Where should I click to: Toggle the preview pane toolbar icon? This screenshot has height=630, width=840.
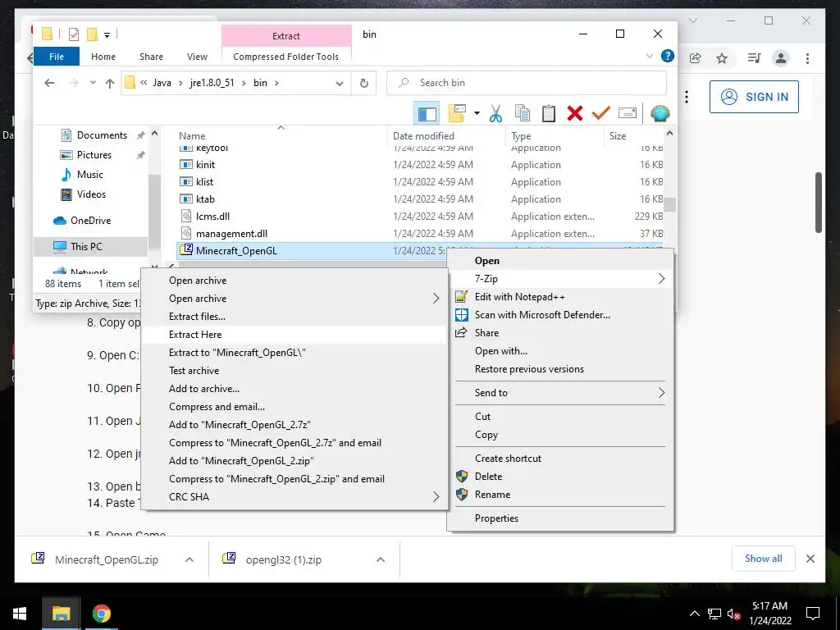(x=427, y=113)
